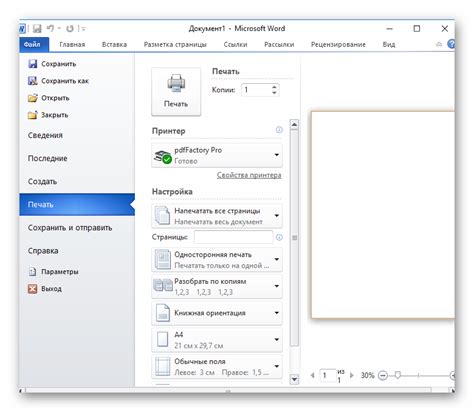Viewport: 474px width, 412px height.
Task: Decrease copies with the down spinner arrow
Action: coord(274,93)
